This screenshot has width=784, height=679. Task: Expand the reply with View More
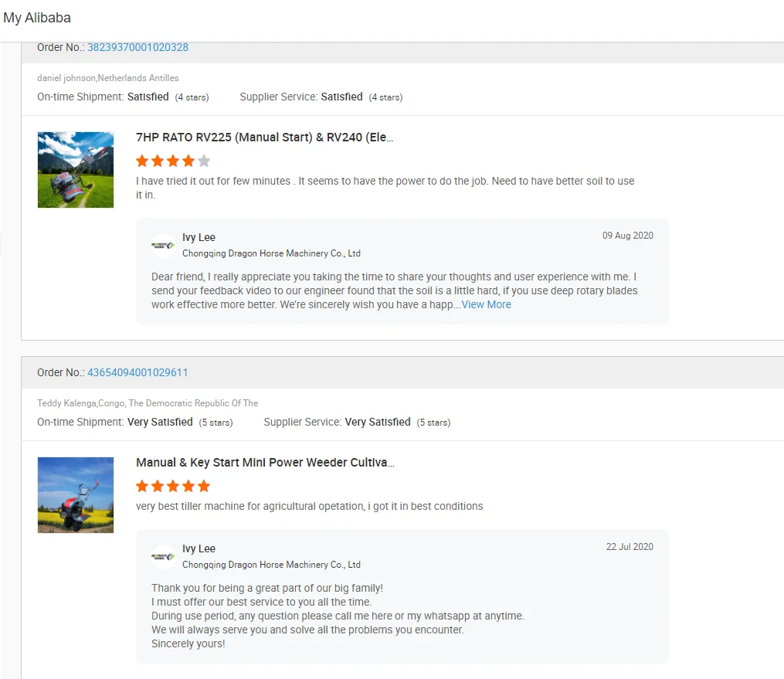pyautogui.click(x=487, y=304)
